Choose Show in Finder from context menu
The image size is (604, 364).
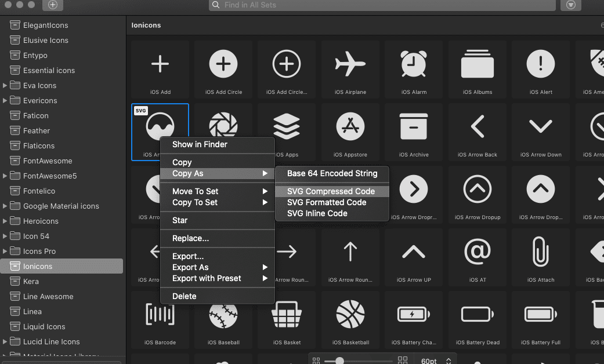tap(217, 144)
